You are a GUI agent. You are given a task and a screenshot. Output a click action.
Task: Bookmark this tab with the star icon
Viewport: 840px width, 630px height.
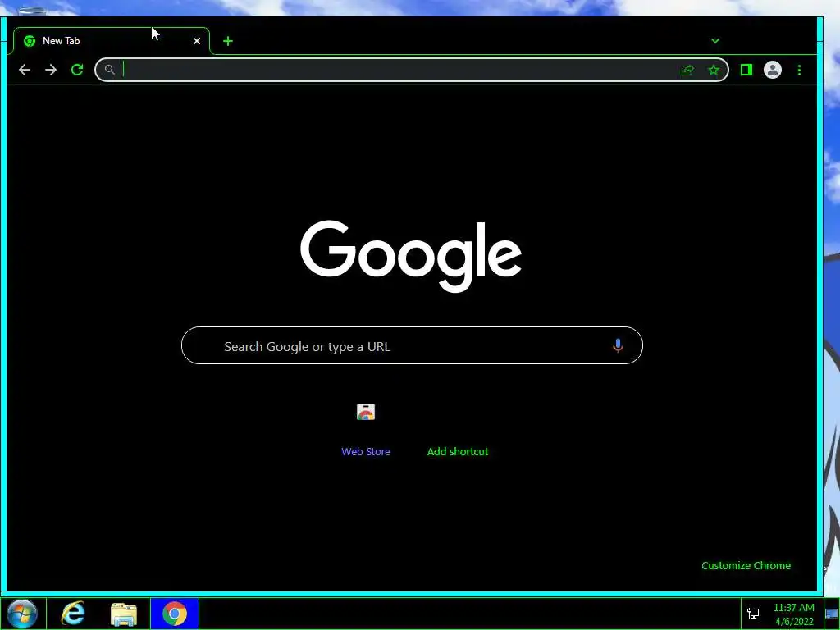click(714, 71)
